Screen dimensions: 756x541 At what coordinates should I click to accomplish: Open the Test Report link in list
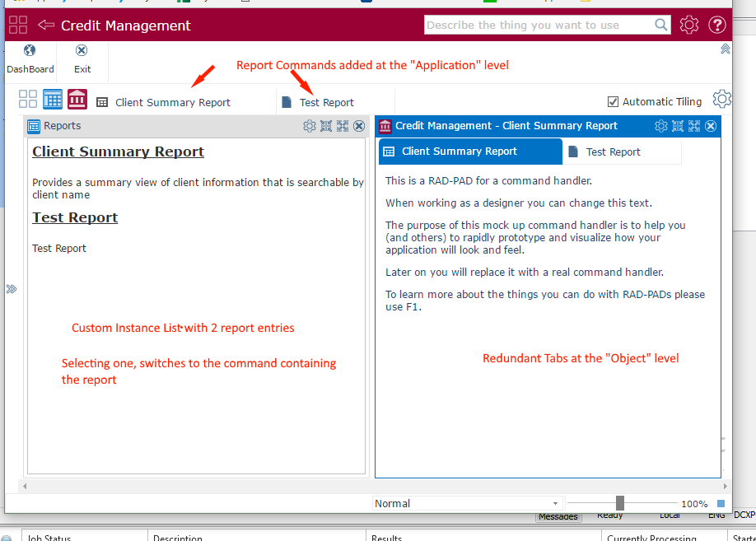[x=75, y=217]
